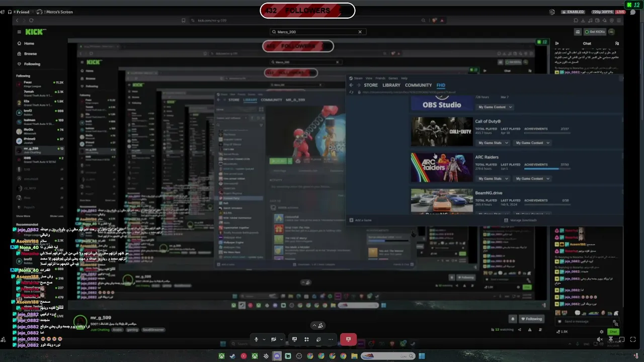Open Following in Kick sidebar
Image resolution: width=644 pixels, height=362 pixels.
pos(32,64)
